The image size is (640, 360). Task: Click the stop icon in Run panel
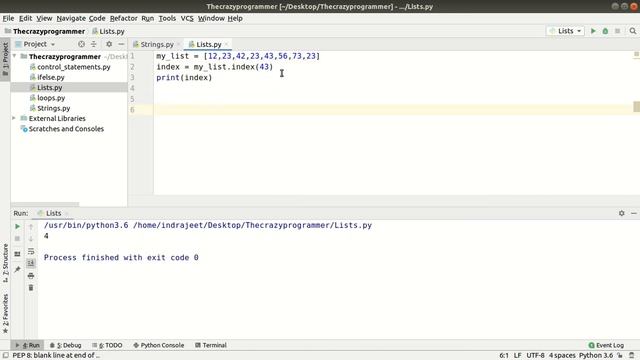coord(17,239)
